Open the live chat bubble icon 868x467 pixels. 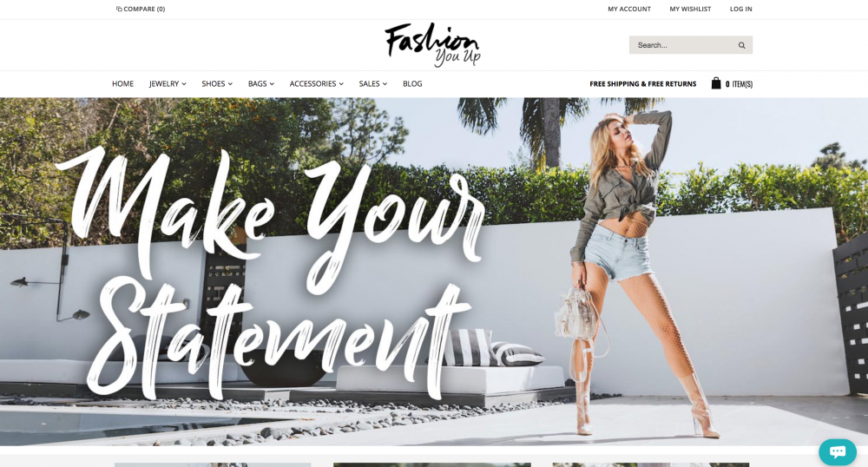(x=837, y=451)
